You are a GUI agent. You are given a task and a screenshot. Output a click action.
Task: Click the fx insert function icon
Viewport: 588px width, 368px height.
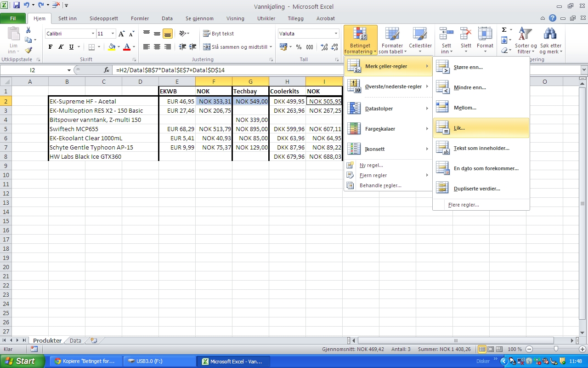(107, 70)
